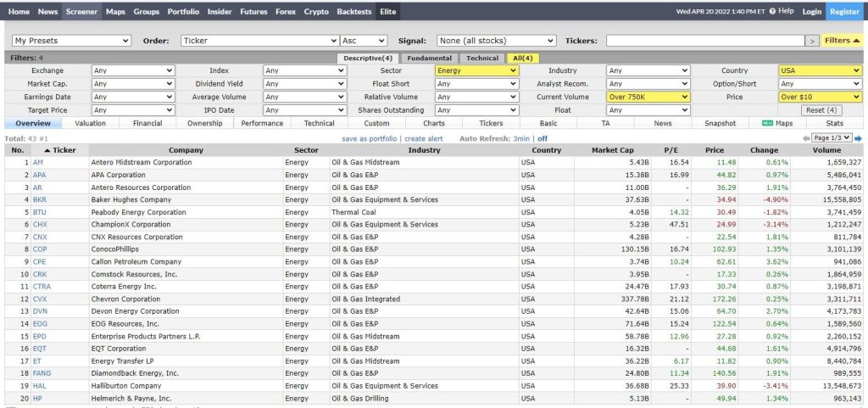Screen dimensions: 868x408
Task: Sort table by Volume column header
Action: click(x=826, y=150)
